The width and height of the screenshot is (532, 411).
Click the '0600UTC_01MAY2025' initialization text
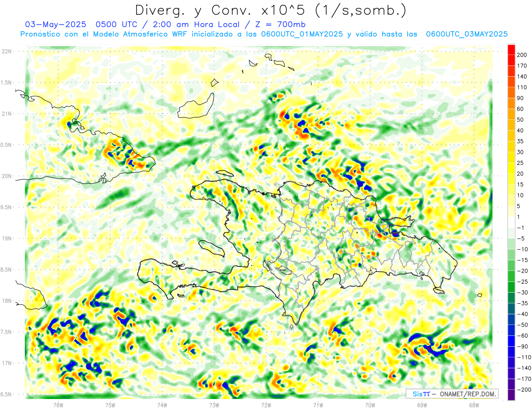pyautogui.click(x=302, y=34)
